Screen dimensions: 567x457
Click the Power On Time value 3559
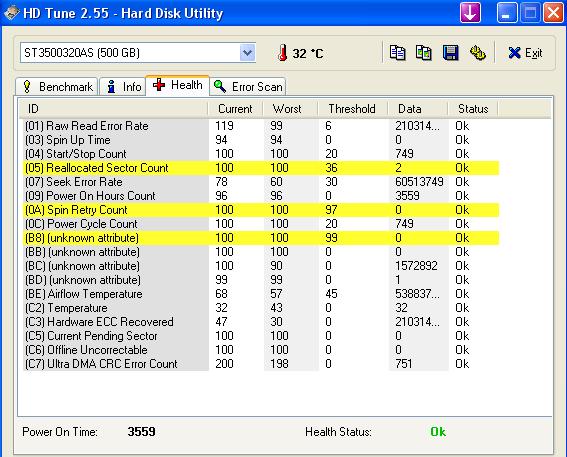141,432
